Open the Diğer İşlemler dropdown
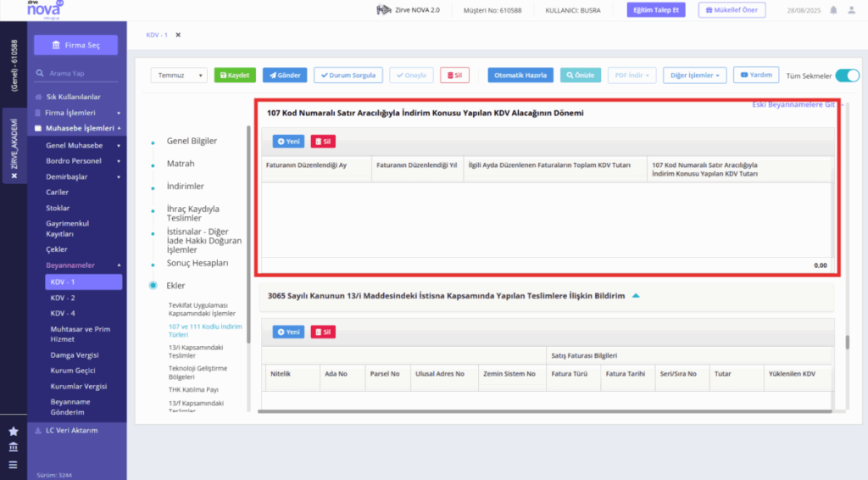The image size is (868, 480). 695,75
